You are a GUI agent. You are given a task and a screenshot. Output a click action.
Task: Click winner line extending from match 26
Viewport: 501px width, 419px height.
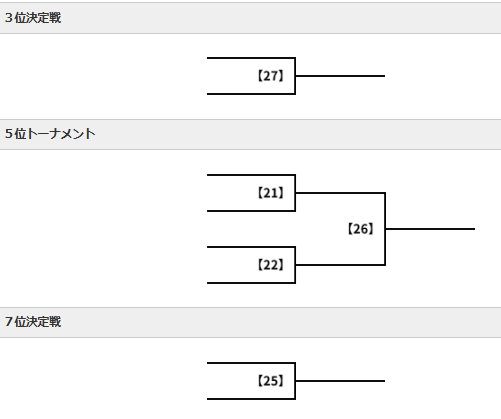pyautogui.click(x=430, y=229)
